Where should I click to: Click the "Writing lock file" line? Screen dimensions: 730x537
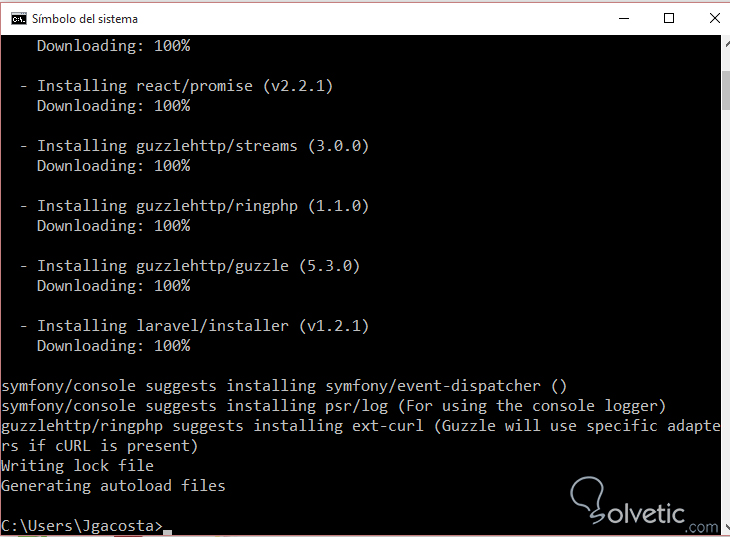coord(78,466)
